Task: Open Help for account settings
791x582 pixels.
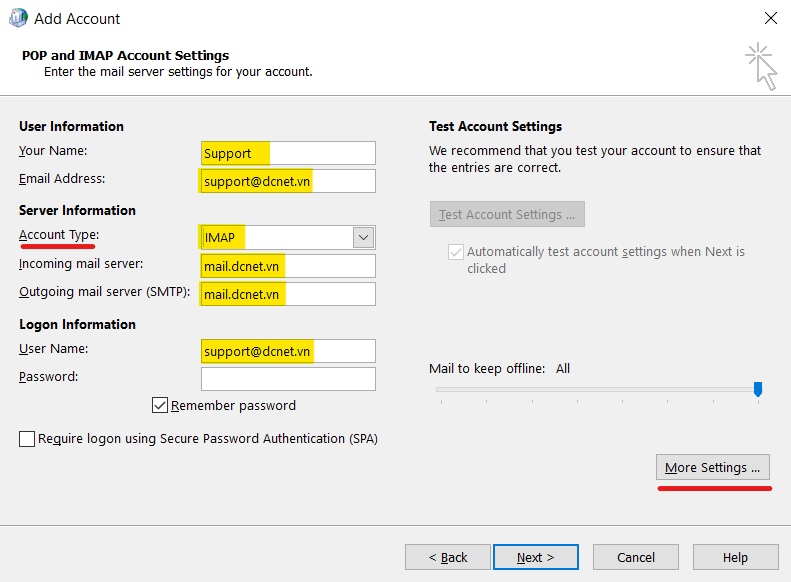Action: click(x=735, y=557)
